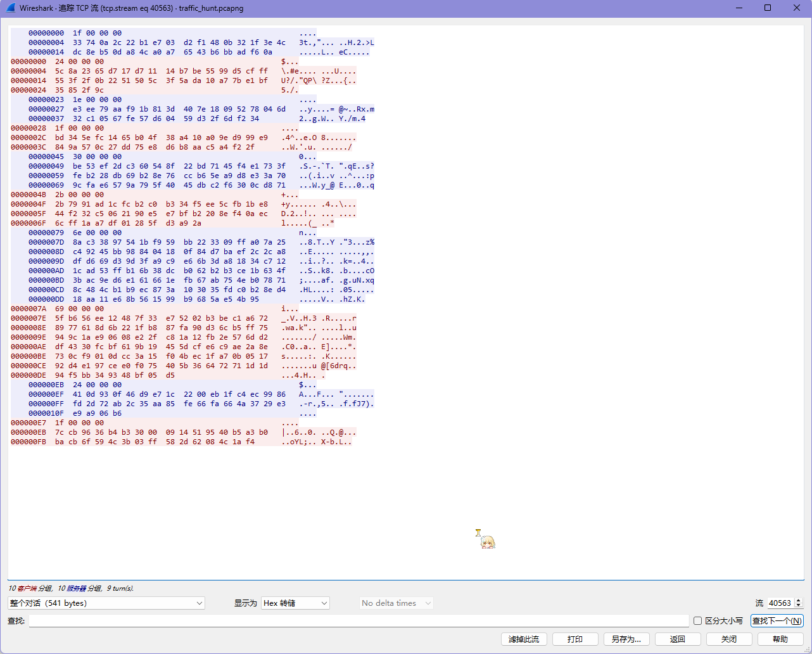Minimize the Wireshark stream dialog

click(739, 8)
